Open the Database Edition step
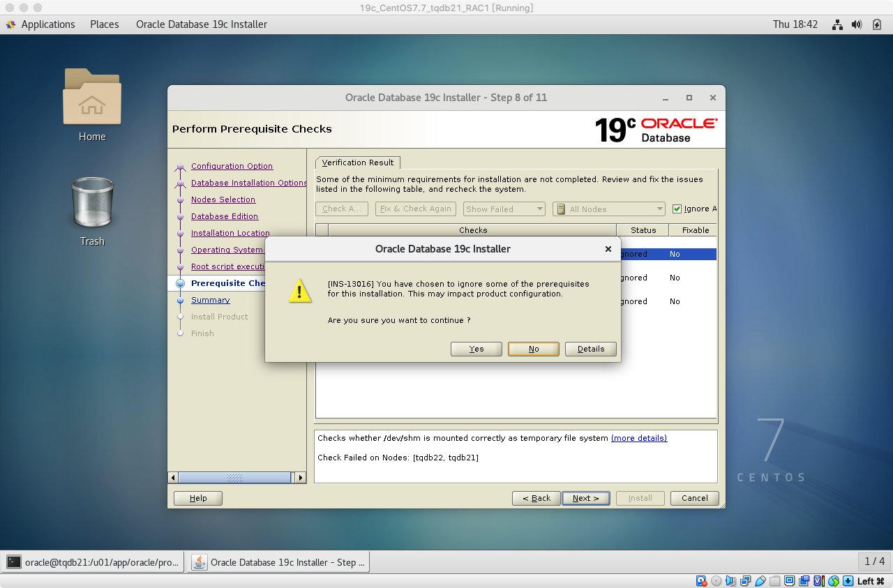Image resolution: width=893 pixels, height=588 pixels. click(225, 216)
